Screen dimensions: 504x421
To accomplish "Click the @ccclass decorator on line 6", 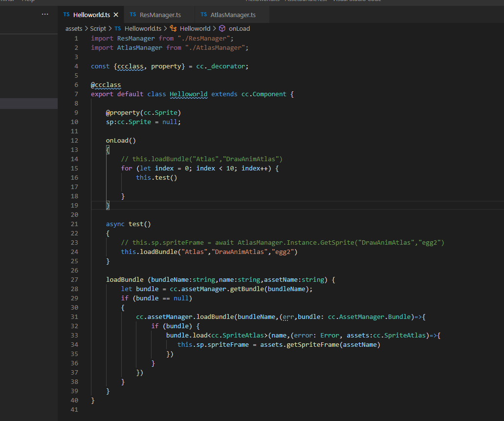I will pos(106,85).
